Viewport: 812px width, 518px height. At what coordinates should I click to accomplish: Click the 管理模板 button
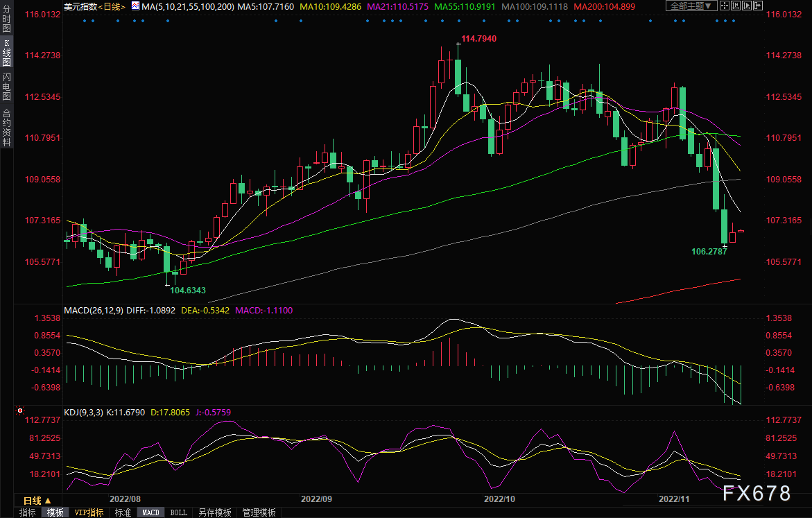pyautogui.click(x=259, y=512)
